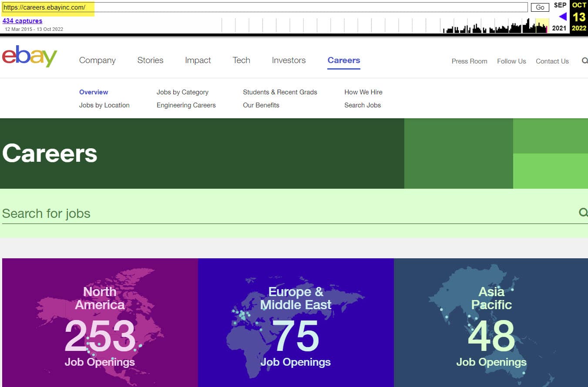
Task: Click the capture date range text
Action: click(x=34, y=29)
